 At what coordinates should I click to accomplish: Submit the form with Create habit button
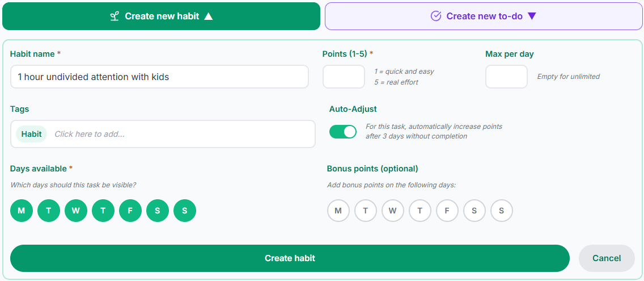pyautogui.click(x=290, y=258)
